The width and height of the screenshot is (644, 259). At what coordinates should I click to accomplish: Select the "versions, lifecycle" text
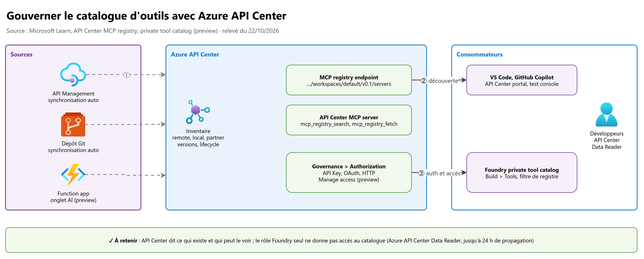pos(198,145)
